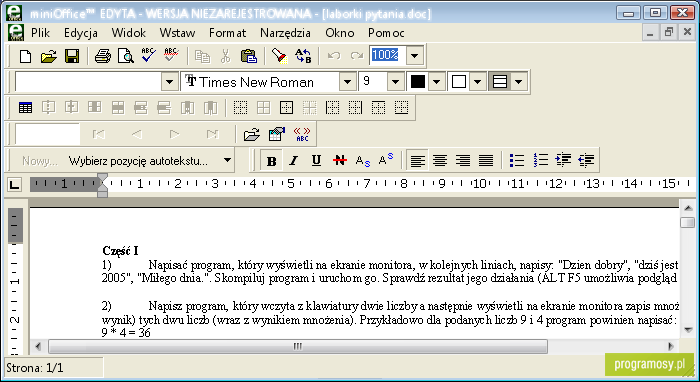700x382 pixels.
Task: Click the horizontal scrollbar thumb
Action: pyautogui.click(x=297, y=346)
